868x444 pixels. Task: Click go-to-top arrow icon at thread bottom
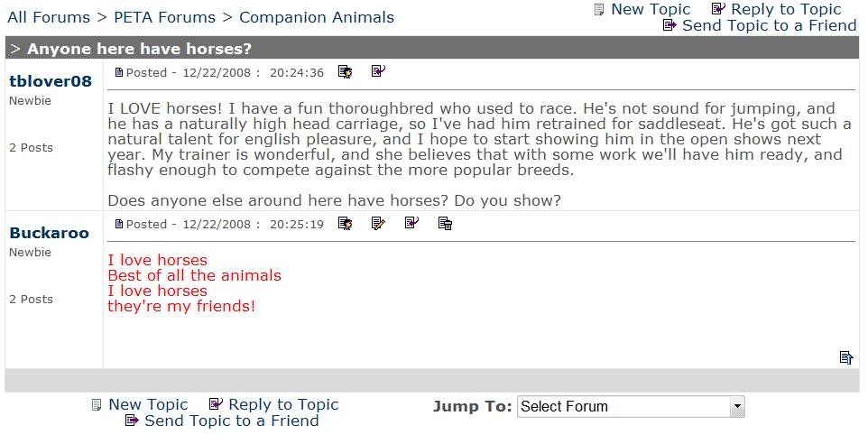pyautogui.click(x=845, y=357)
